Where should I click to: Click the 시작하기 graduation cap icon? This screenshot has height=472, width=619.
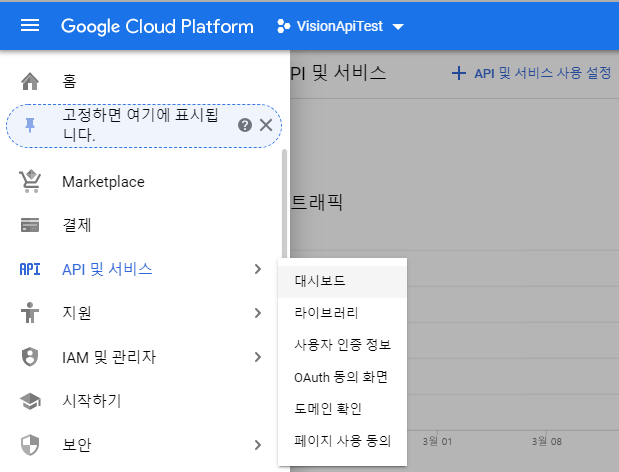pos(30,401)
